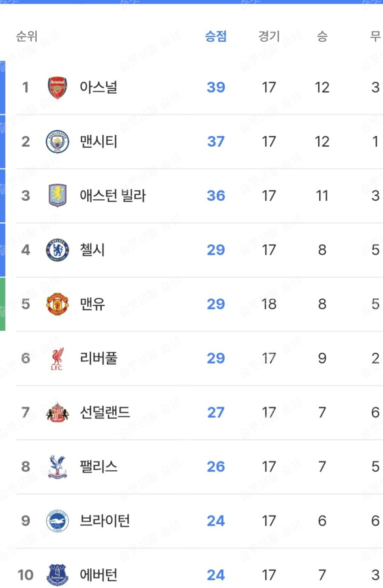Click the Manchester City crest icon

(57, 142)
